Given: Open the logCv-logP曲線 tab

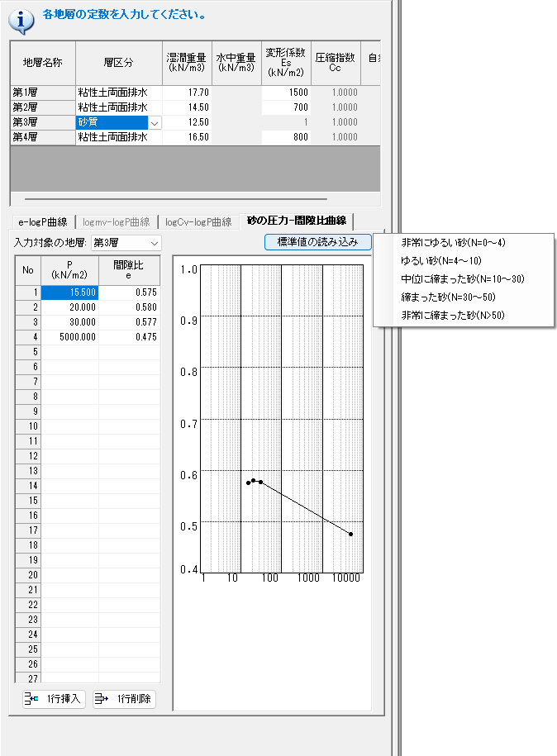Looking at the screenshot, I should click(198, 221).
